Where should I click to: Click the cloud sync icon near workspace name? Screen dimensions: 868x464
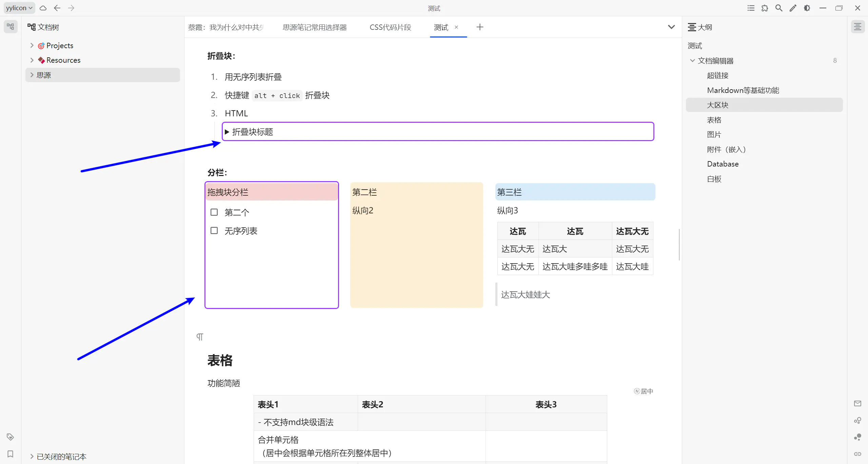[x=43, y=8]
